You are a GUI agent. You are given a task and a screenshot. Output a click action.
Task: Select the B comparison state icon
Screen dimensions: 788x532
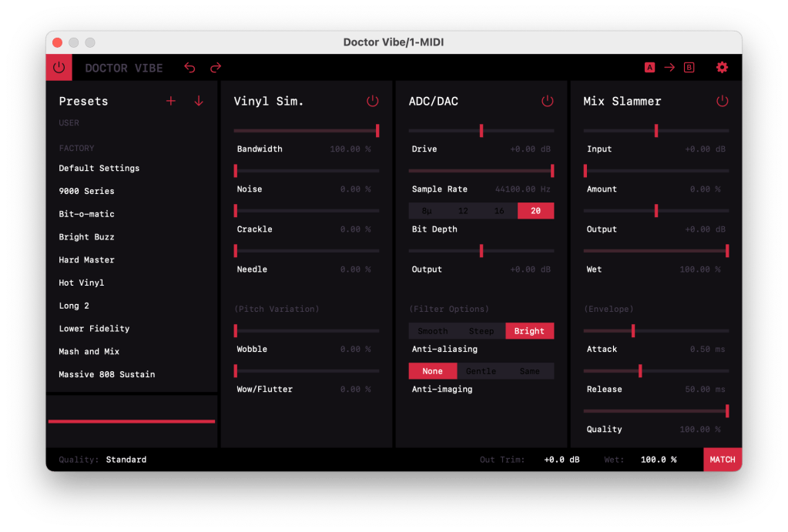pos(689,68)
